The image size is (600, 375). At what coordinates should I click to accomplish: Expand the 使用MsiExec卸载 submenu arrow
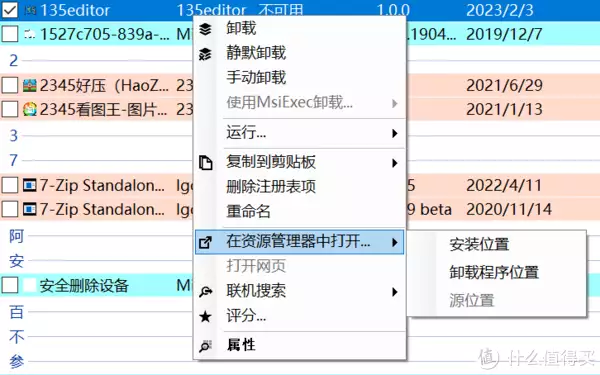tap(395, 103)
